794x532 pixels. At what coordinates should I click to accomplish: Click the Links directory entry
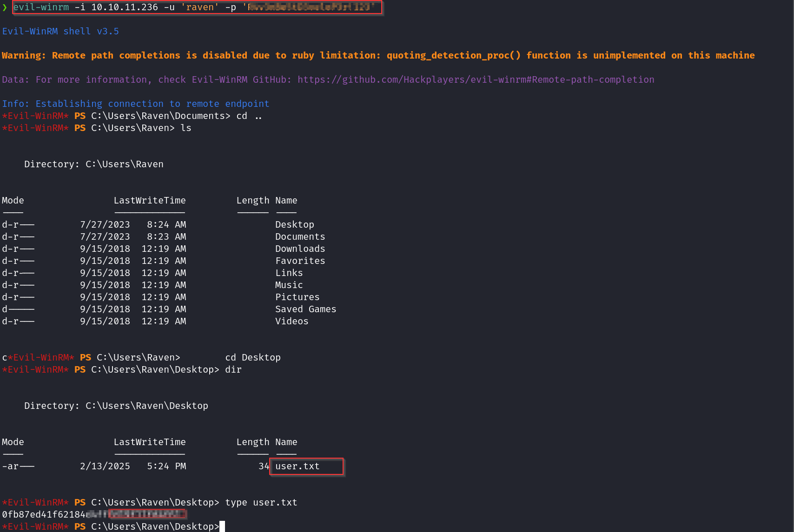pos(289,273)
